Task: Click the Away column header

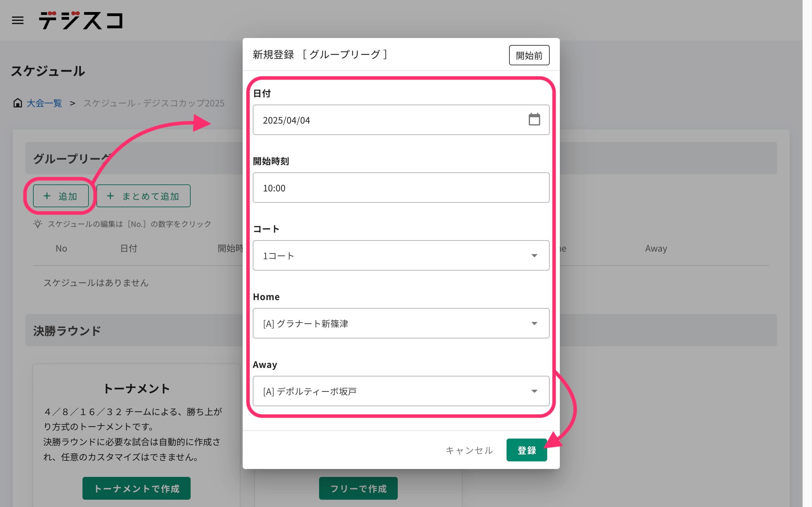Action: [656, 248]
